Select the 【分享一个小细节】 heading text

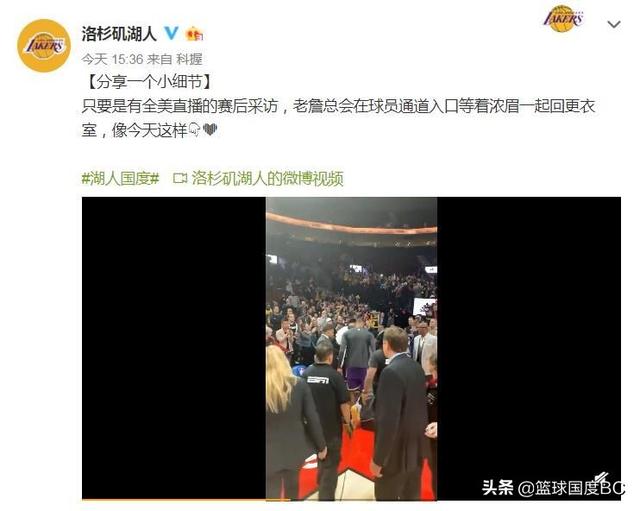point(149,82)
